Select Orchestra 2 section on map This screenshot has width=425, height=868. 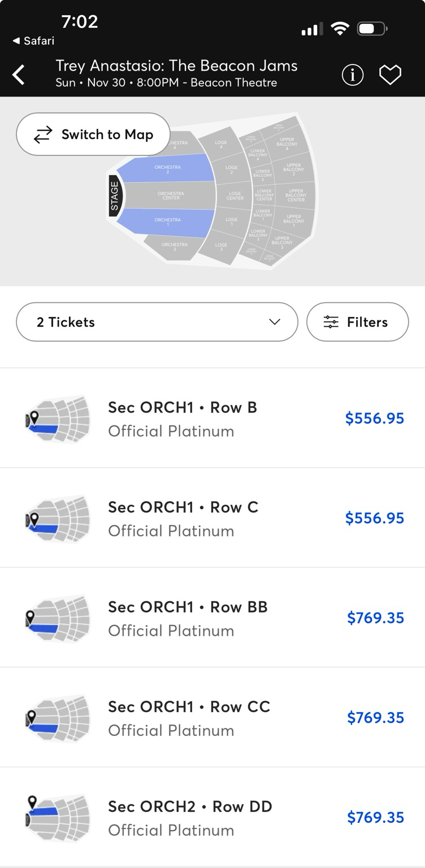point(167,170)
